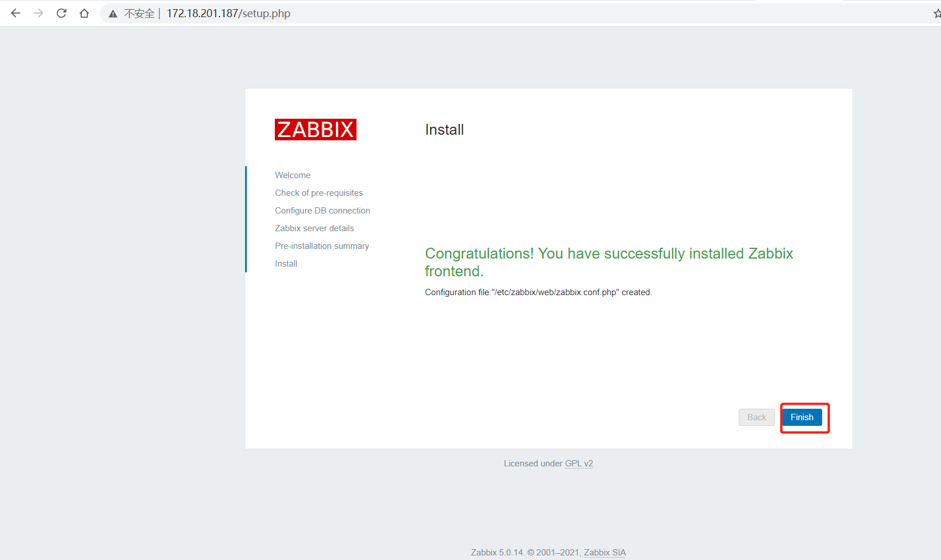Click the ZABBIX logo
The width and height of the screenshot is (941, 560).
(x=315, y=130)
